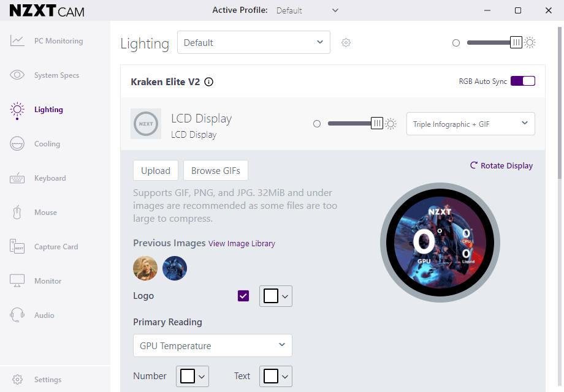Select the blonde character previous image thumbnail
Screen dimensions: 564x392
pos(145,268)
